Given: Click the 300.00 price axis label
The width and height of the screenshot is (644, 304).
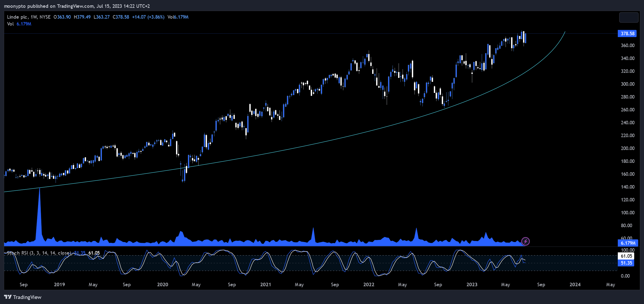Looking at the screenshot, I should click(x=628, y=84).
